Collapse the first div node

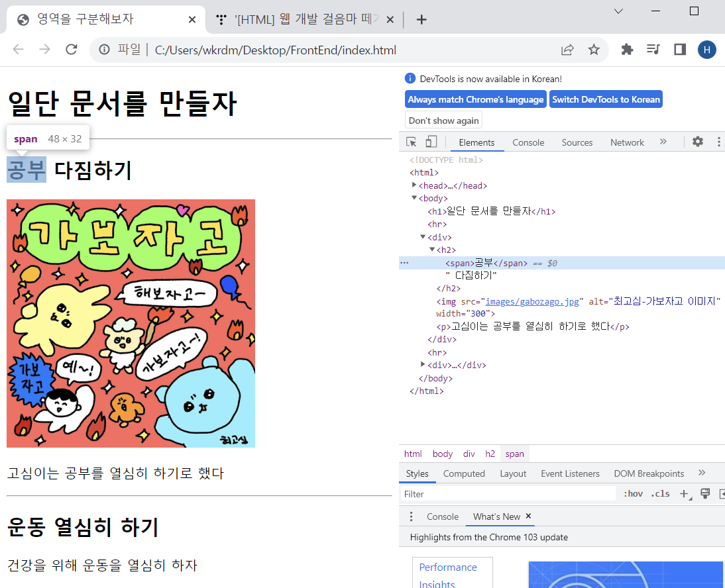coord(423,236)
